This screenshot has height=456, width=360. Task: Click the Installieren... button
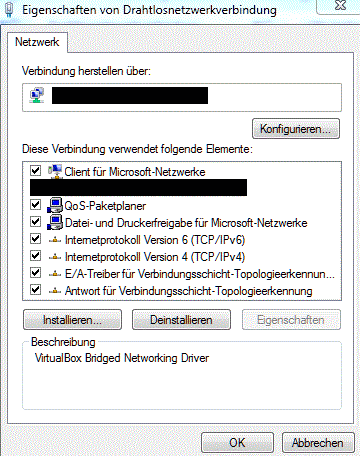pyautogui.click(x=72, y=320)
